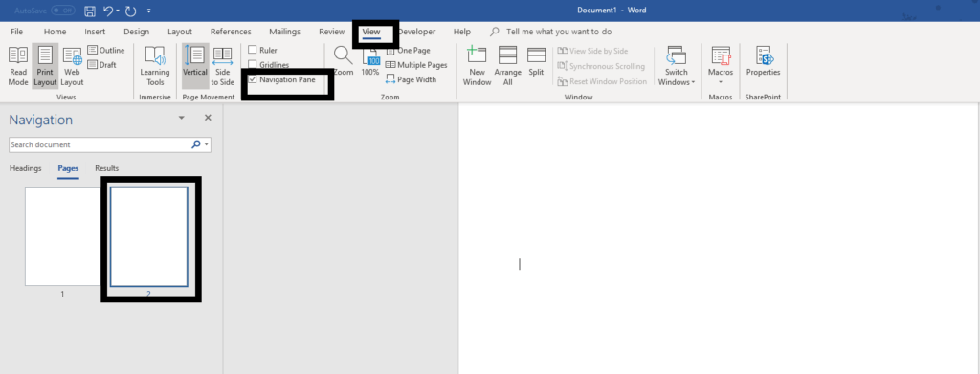Switch to Read Mode view
The width and height of the screenshot is (980, 374).
coord(18,66)
